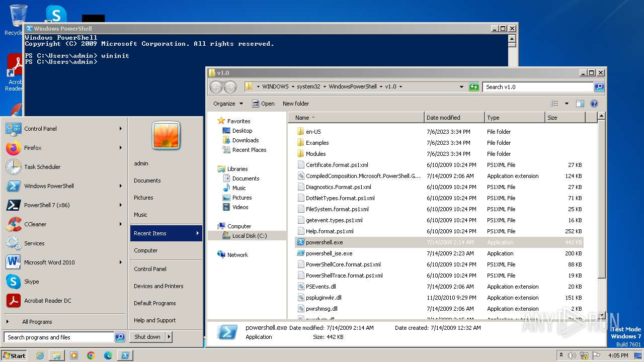Sort by Date modified column header
Screen dimensions: 644x362
454,118
